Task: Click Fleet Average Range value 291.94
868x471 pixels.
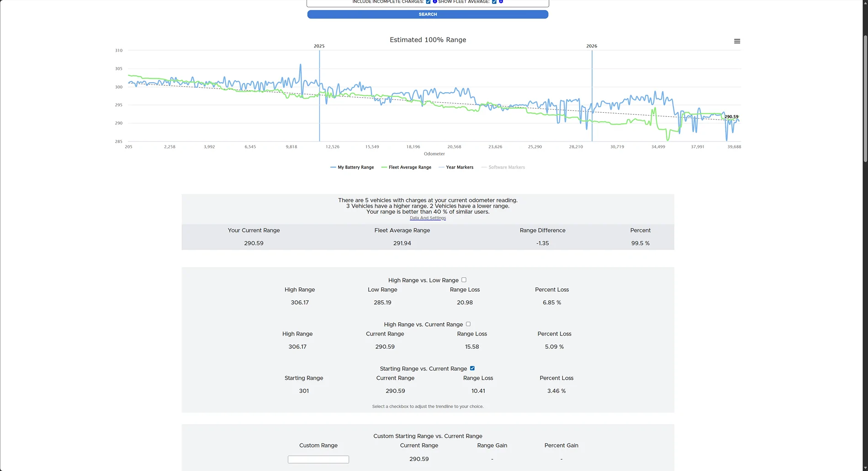Action: coord(402,243)
